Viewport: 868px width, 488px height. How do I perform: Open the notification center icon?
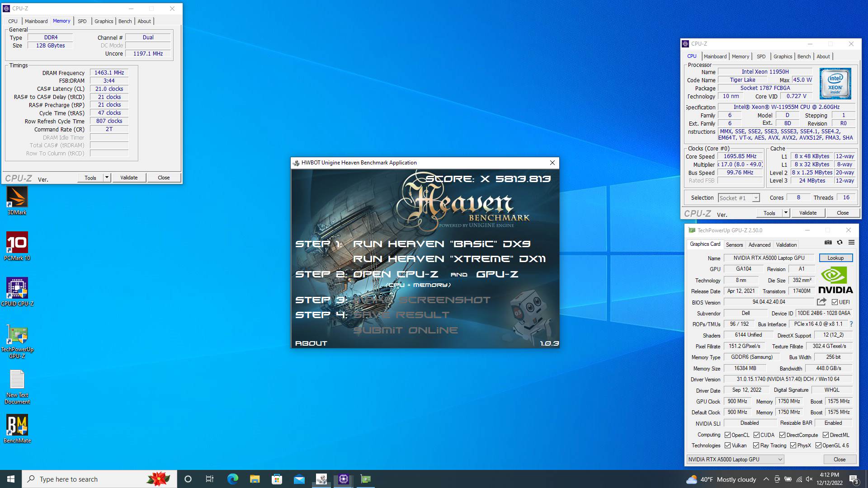tap(854, 479)
